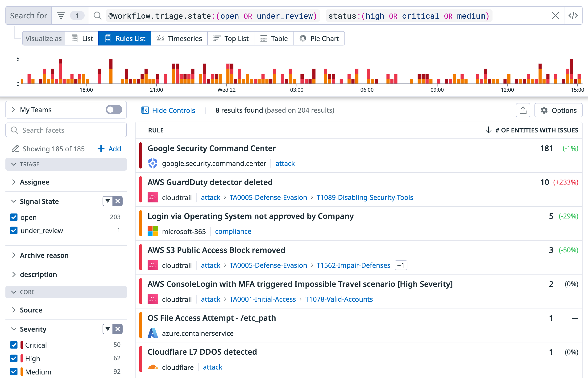Switch visualization to Table

(x=274, y=38)
